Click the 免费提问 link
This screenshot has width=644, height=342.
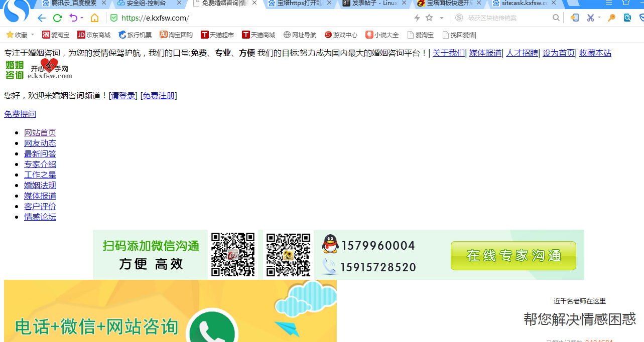pyautogui.click(x=20, y=114)
